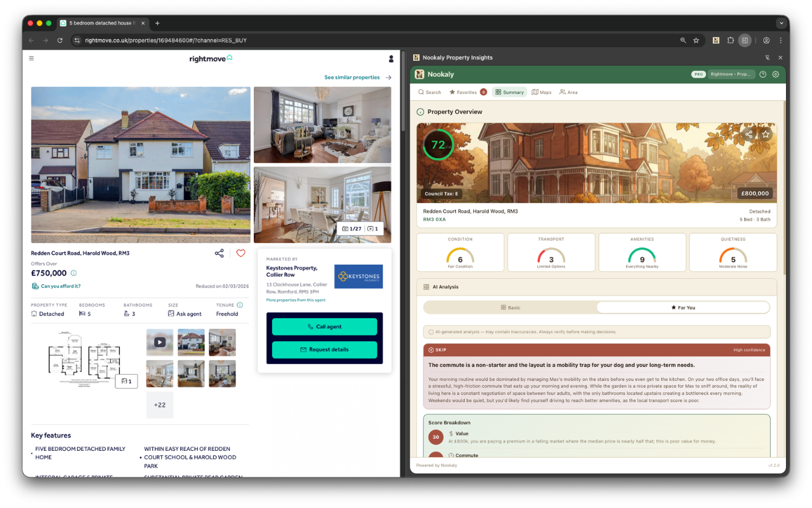The height and width of the screenshot is (508, 812).
Task: Open Nookaly settings gear
Action: click(x=775, y=74)
